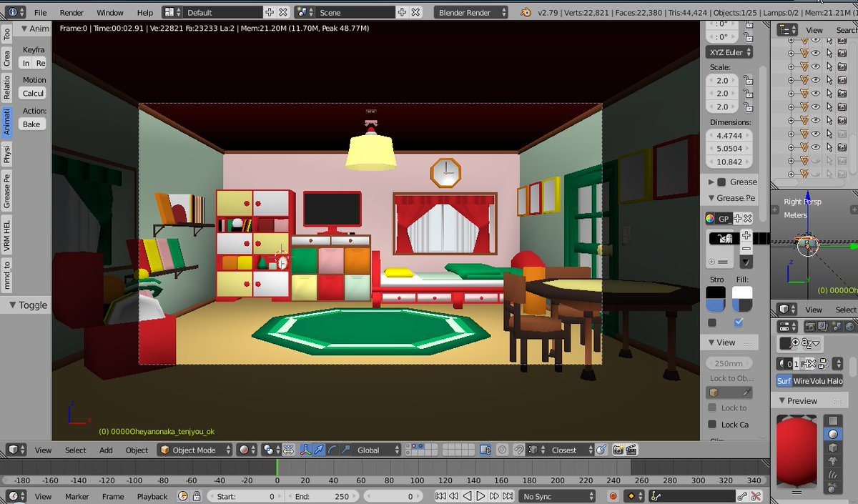Select the cube material preview type
Image resolution: width=858 pixels, height=504 pixels.
pyautogui.click(x=833, y=448)
